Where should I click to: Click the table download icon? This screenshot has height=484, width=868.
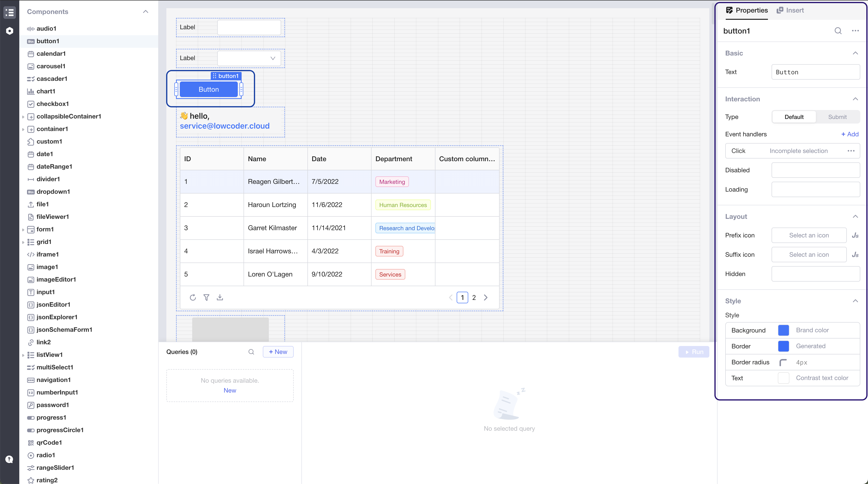point(220,297)
